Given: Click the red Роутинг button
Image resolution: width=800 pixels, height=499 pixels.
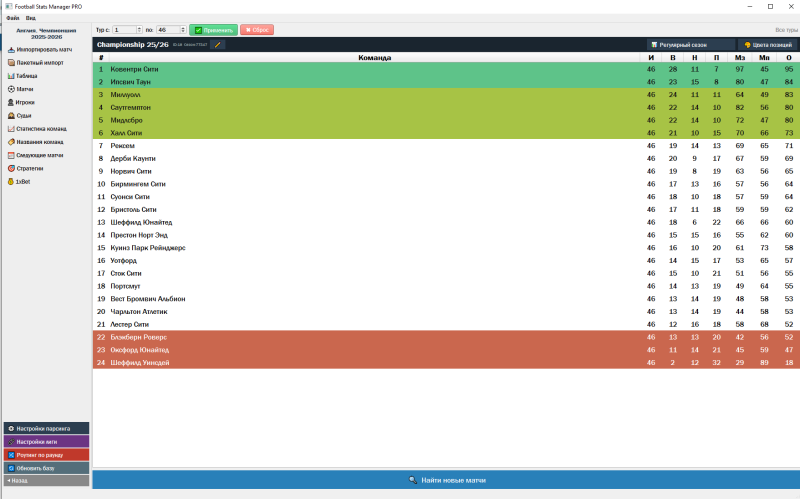Looking at the screenshot, I should 46,455.
